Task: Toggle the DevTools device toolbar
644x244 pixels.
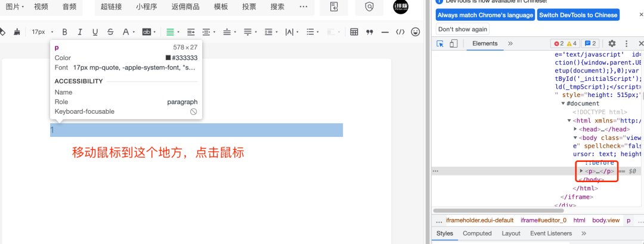Action: [x=453, y=43]
